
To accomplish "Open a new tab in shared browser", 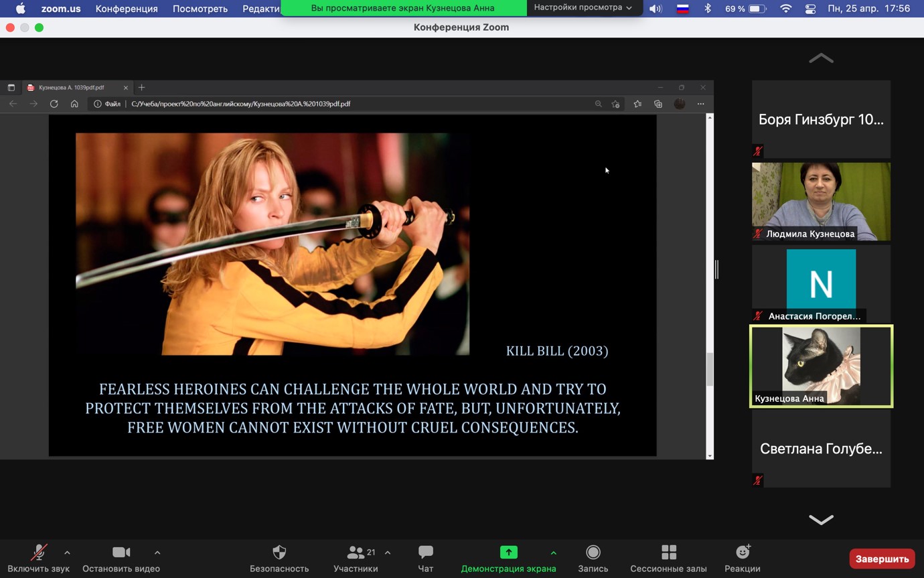I will [141, 88].
